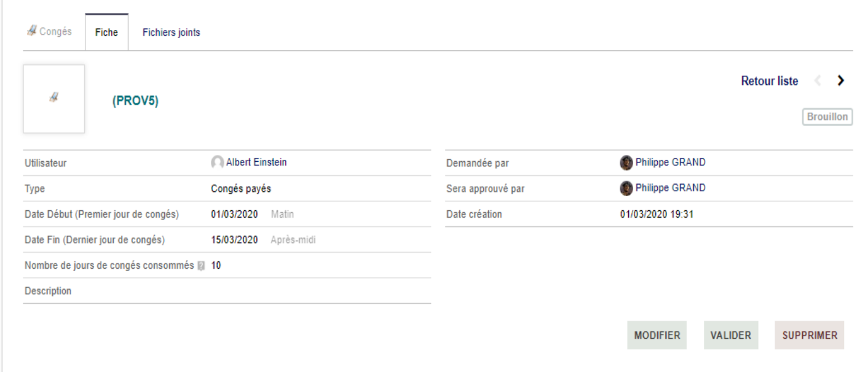Click Albert Einstein avatar icon
Screen dimensions: 868x372
coord(217,163)
